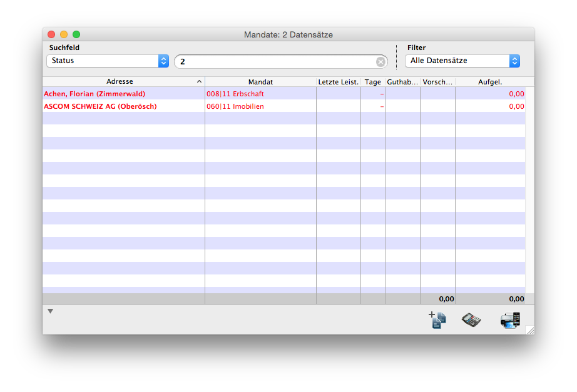Sort by the Letzte Leist. column header
577x392 pixels.
click(338, 82)
